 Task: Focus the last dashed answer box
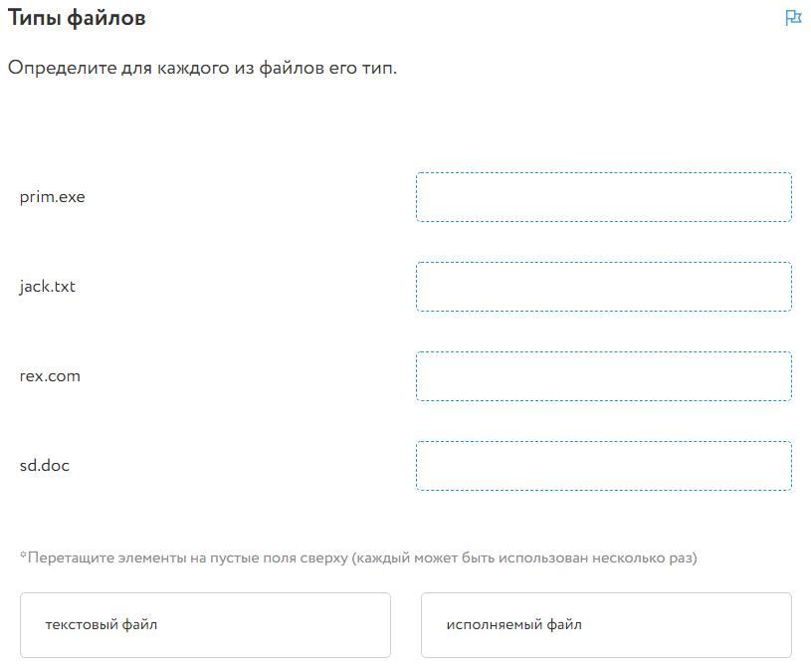603,466
